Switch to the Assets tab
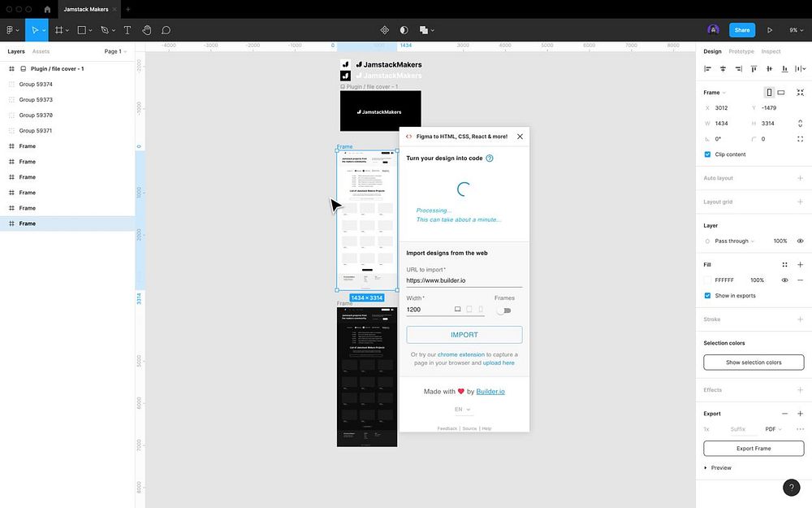Viewport: 812px width, 508px height. tap(41, 51)
